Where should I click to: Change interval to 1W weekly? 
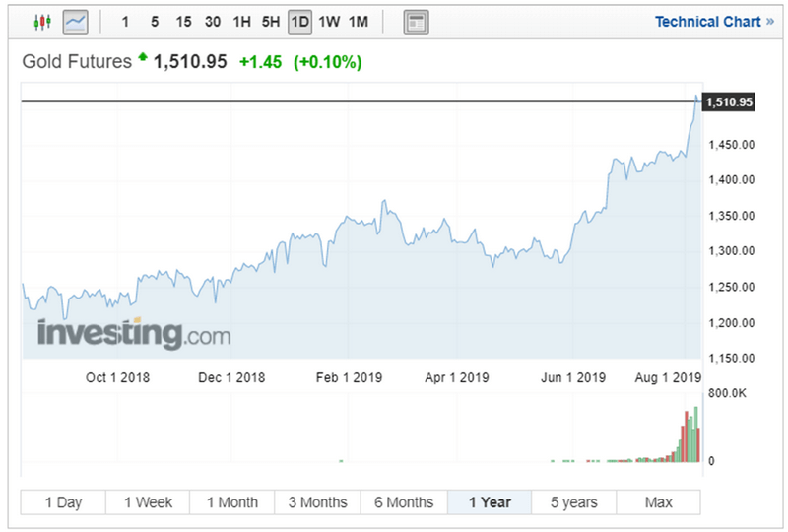point(329,22)
